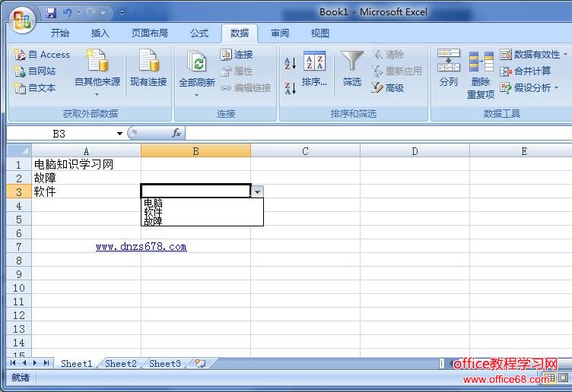The height and width of the screenshot is (392, 572).
Task: Switch to the 视图 ribbon tab
Action: pos(320,33)
